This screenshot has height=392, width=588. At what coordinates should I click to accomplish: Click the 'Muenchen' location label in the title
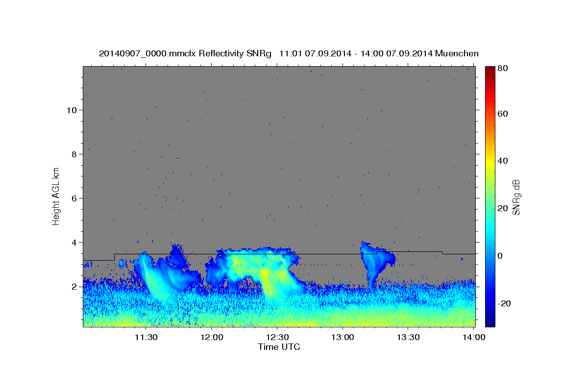click(x=456, y=53)
